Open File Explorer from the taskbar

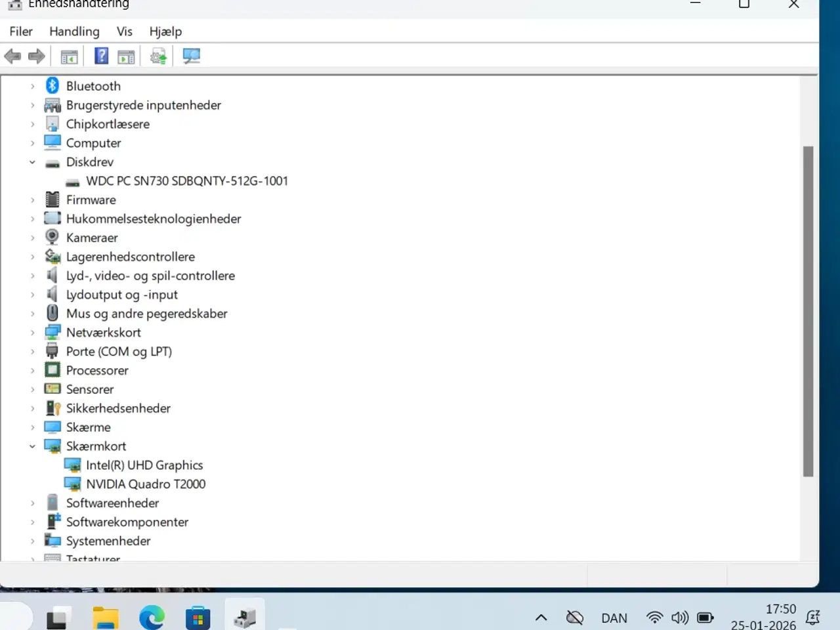pyautogui.click(x=105, y=618)
